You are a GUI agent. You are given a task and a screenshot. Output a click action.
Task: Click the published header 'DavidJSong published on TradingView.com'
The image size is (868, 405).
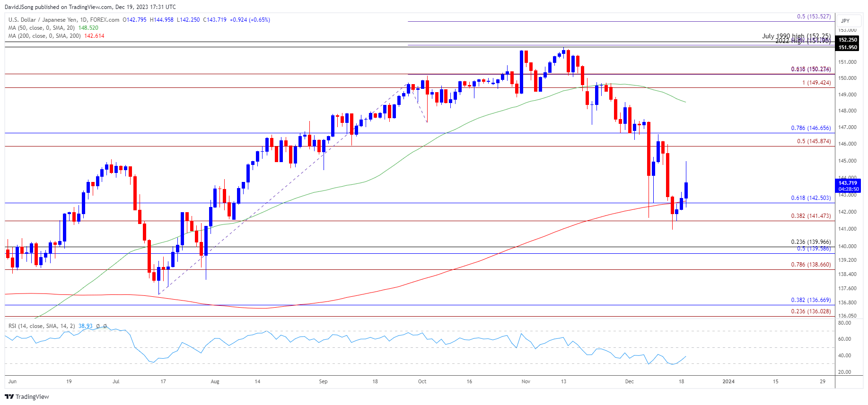pos(58,7)
